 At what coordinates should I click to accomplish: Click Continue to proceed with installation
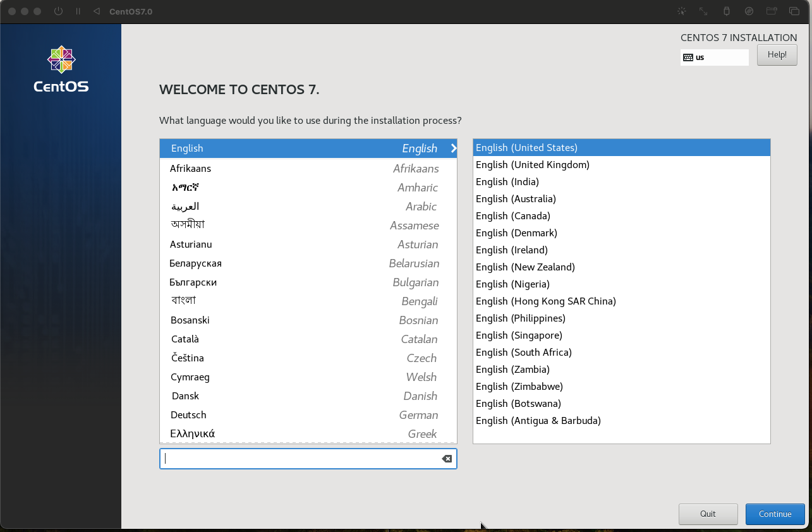(775, 514)
